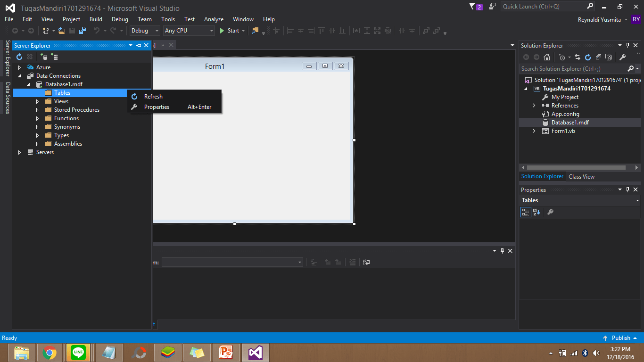Toggle Show All Files in Solution Explorer
This screenshot has height=362, width=644.
pos(609,58)
